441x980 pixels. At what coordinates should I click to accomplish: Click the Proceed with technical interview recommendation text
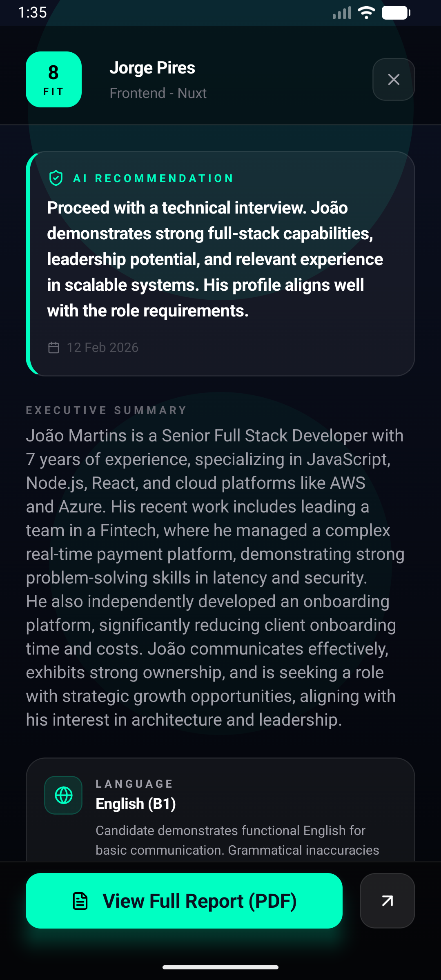point(215,259)
